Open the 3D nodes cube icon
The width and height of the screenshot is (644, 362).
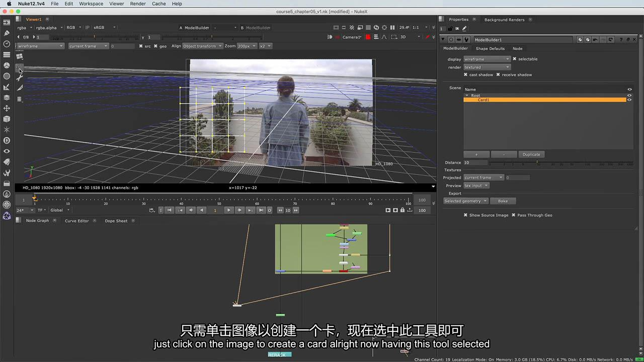coord(7,119)
